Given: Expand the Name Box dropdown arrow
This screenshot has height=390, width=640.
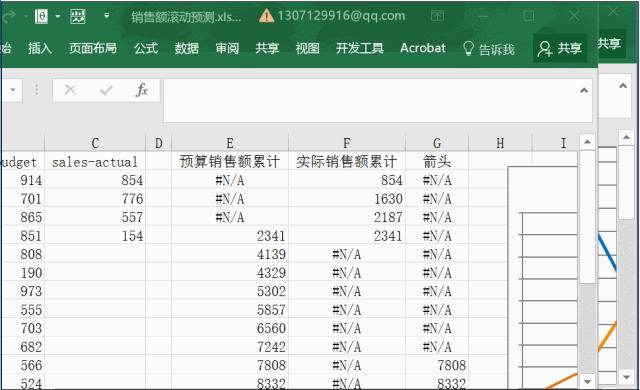Looking at the screenshot, I should tap(13, 89).
